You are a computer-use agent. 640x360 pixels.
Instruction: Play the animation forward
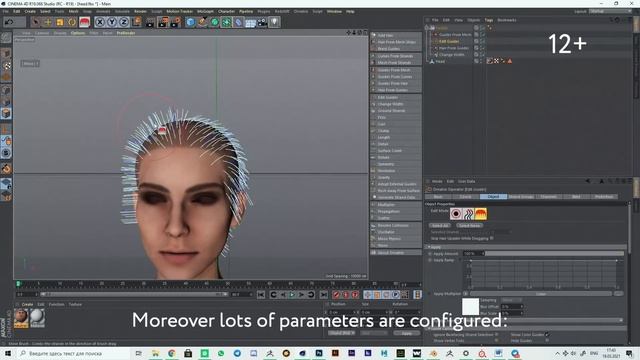292,294
